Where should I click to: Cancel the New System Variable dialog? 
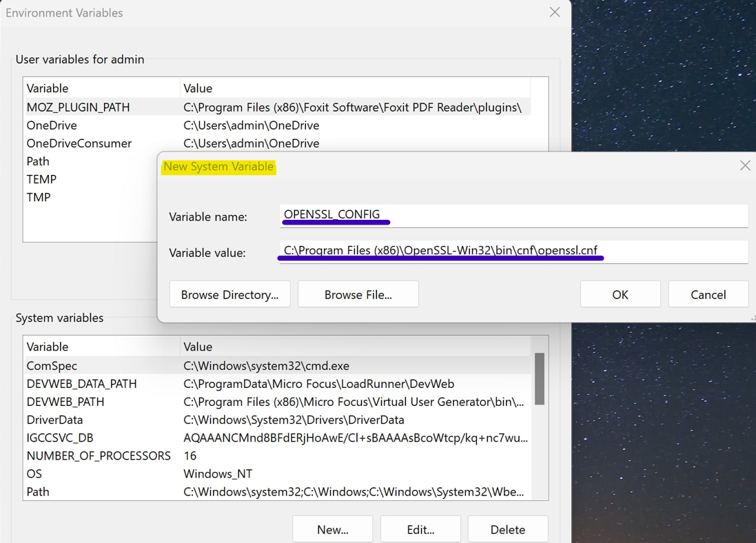(x=708, y=294)
